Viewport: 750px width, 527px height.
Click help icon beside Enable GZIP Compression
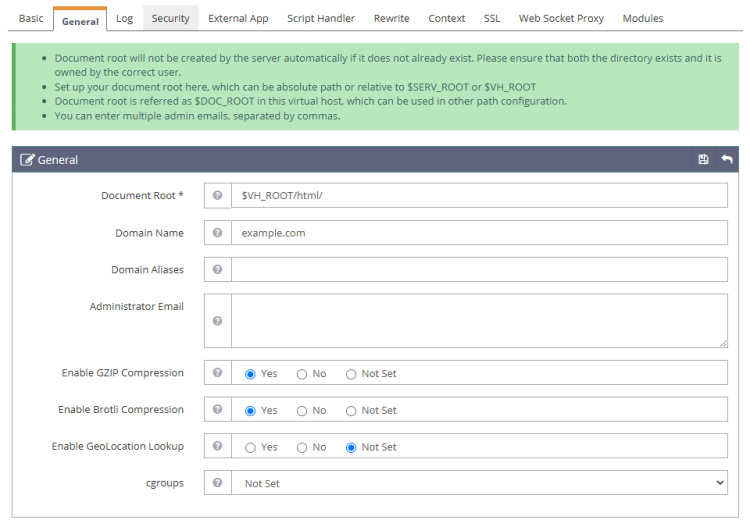(217, 373)
